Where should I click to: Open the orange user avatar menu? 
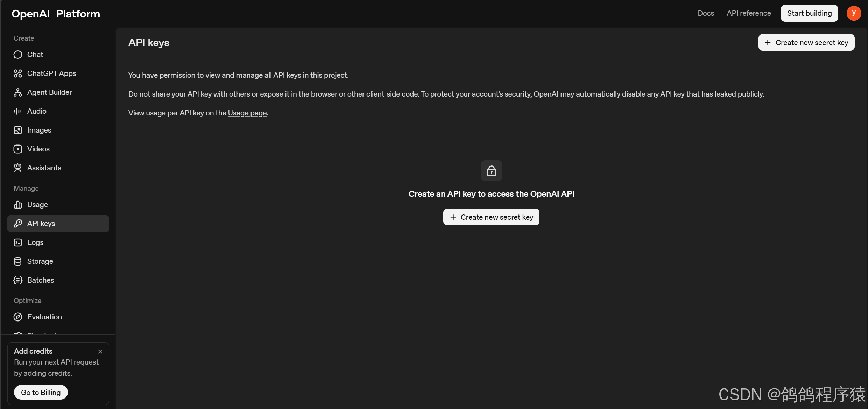point(853,13)
